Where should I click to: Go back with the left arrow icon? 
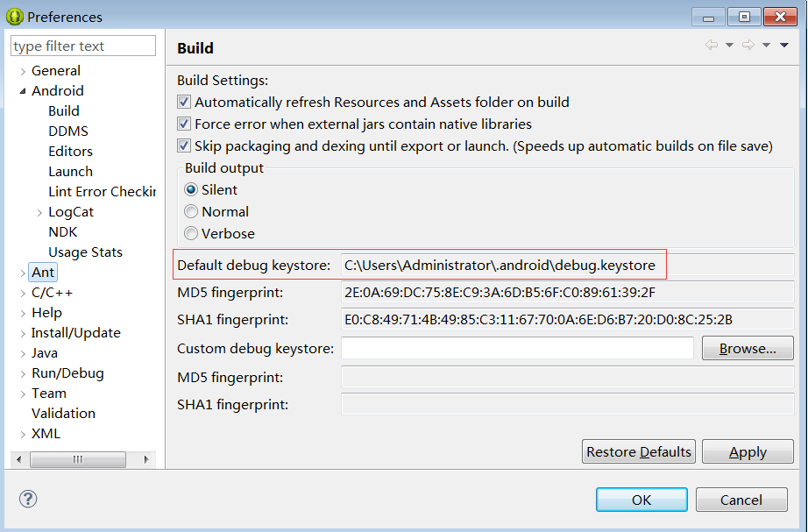(x=712, y=45)
